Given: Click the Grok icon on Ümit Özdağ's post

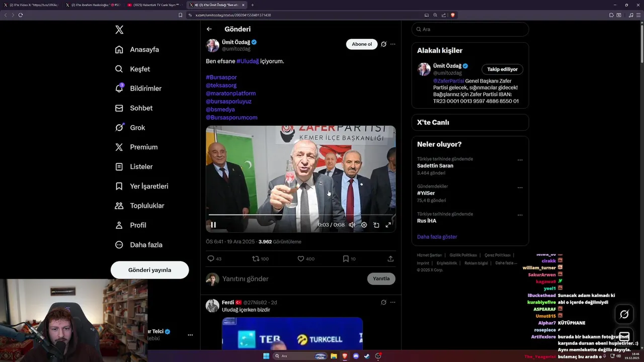Looking at the screenshot, I should click(x=383, y=44).
